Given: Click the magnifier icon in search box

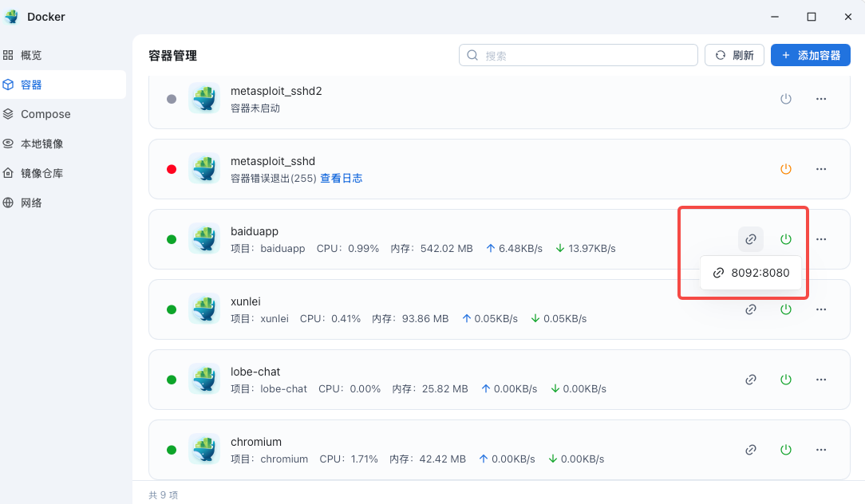Looking at the screenshot, I should pyautogui.click(x=472, y=55).
